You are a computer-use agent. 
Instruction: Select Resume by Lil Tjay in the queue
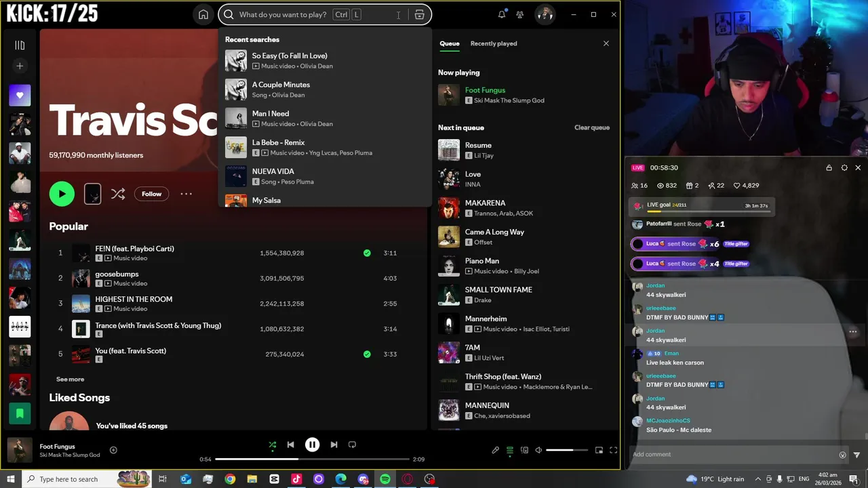coord(524,150)
